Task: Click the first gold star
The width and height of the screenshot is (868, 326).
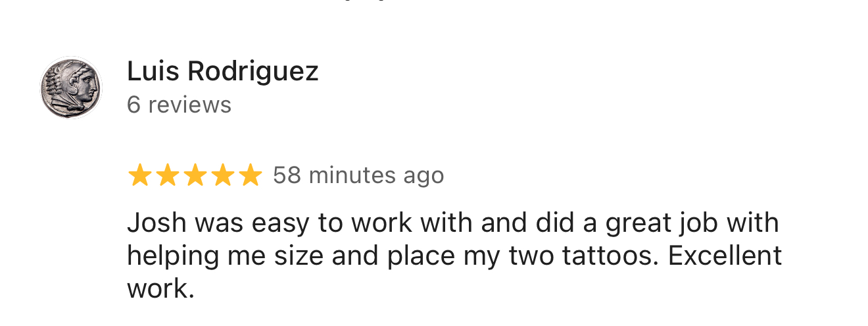Action: pyautogui.click(x=139, y=176)
